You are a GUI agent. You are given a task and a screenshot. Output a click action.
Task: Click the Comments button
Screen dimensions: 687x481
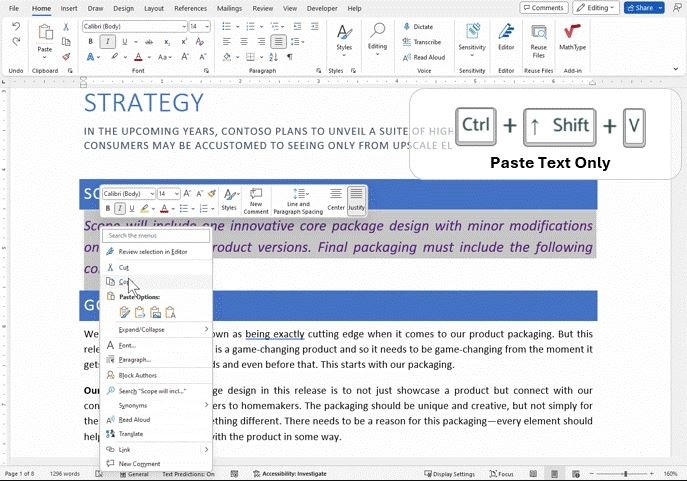pos(544,8)
